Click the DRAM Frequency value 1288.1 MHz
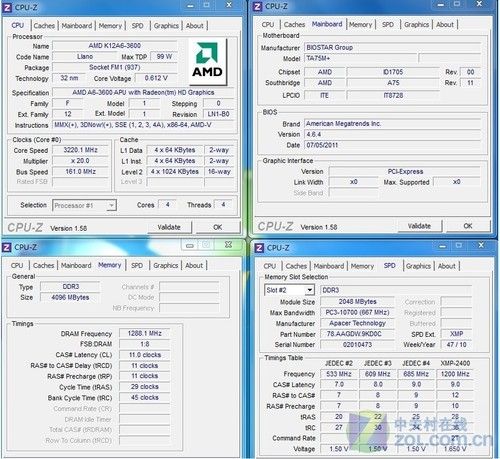 144,333
